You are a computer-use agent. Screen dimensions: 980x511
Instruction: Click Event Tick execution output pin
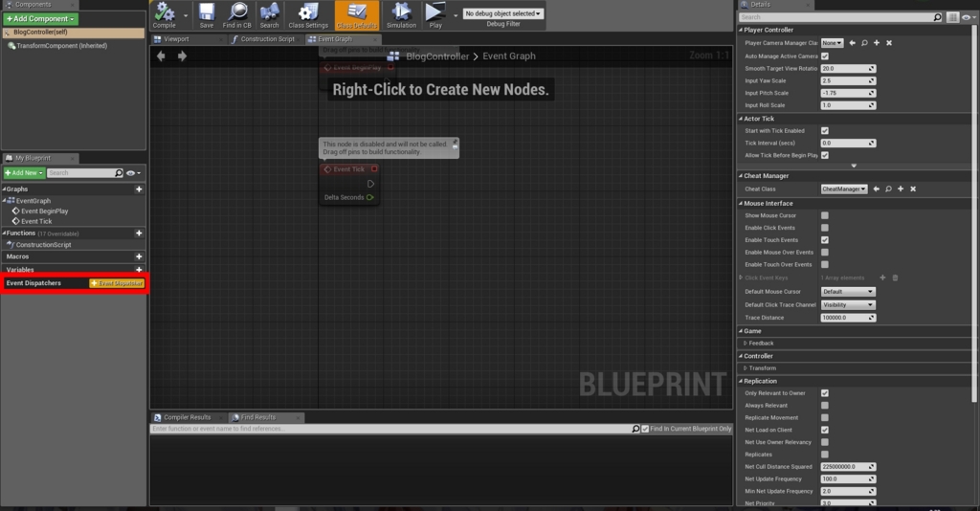click(x=370, y=184)
